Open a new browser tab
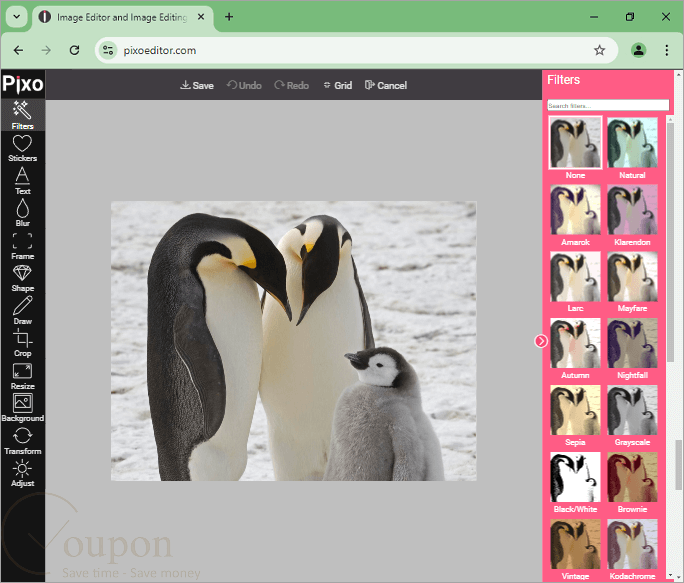Image resolution: width=684 pixels, height=583 pixels. pos(229,17)
